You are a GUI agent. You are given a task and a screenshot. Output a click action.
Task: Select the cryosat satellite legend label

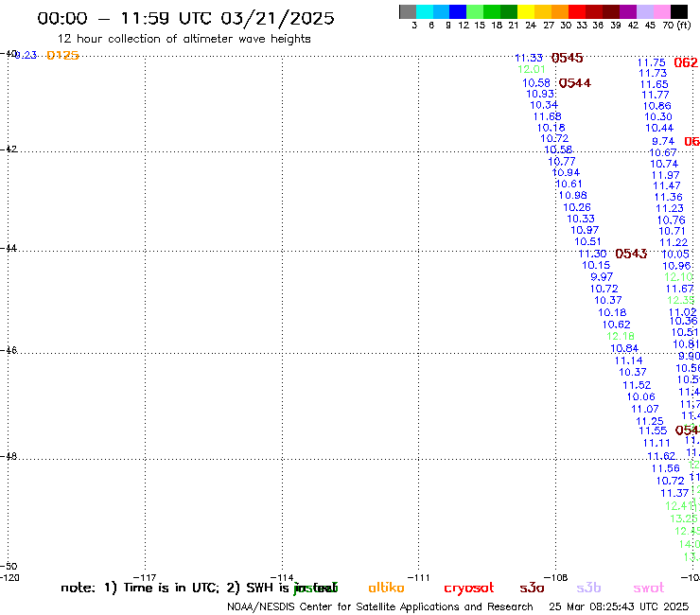[x=469, y=589]
